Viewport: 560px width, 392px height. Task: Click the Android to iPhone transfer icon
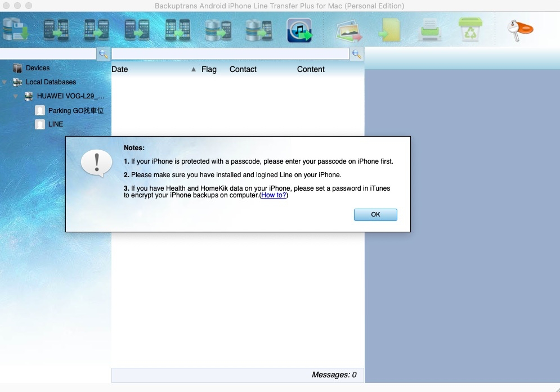tap(56, 30)
